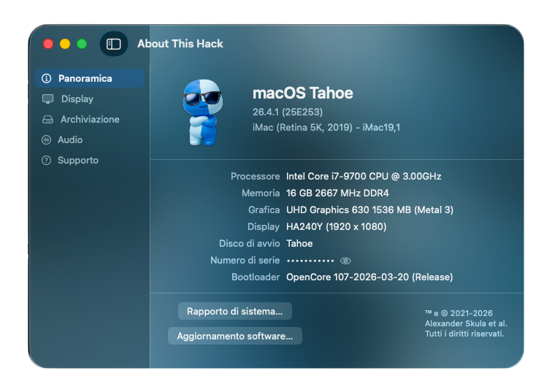This screenshot has height=392, width=552.
Task: Click the iMac (Retina 5K, 2019) model text
Action: [326, 128]
